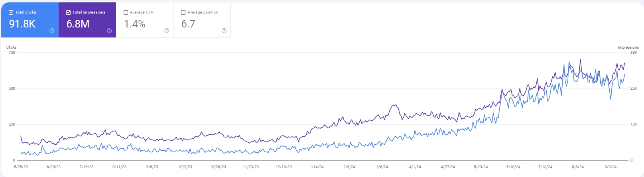Click the 1/14/24 date label
Screen dimensions: 644x177
(316, 167)
